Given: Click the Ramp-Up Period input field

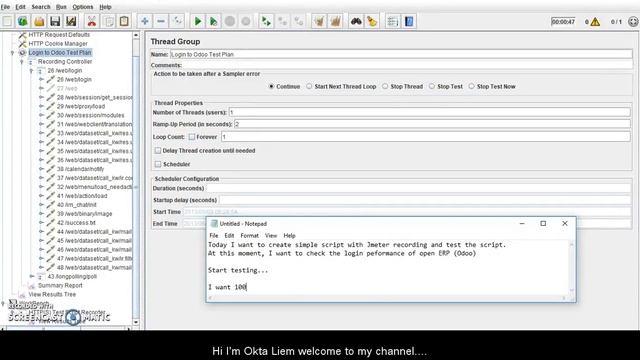Looking at the screenshot, I should (x=432, y=124).
